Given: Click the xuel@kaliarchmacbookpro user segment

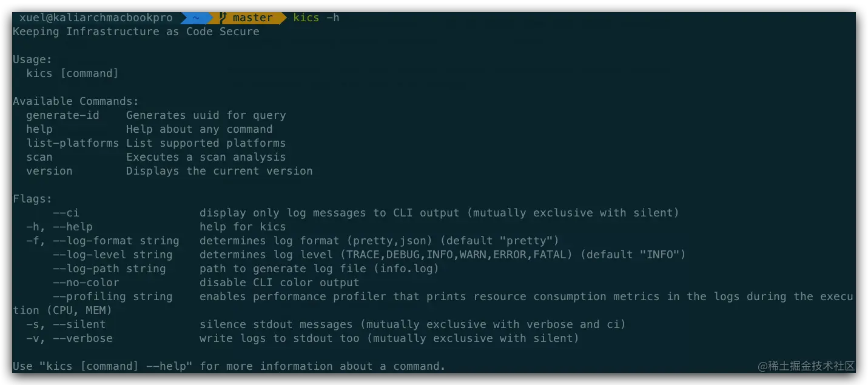Looking at the screenshot, I should [x=96, y=18].
